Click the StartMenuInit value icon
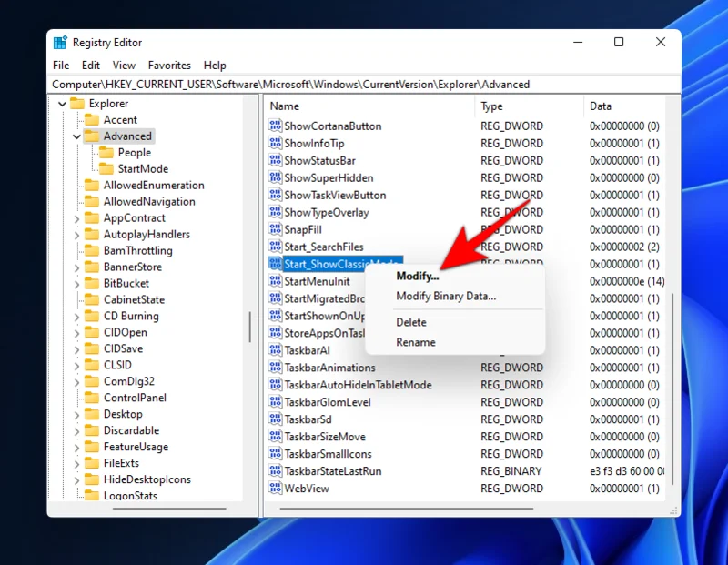The image size is (728, 565). [x=276, y=281]
